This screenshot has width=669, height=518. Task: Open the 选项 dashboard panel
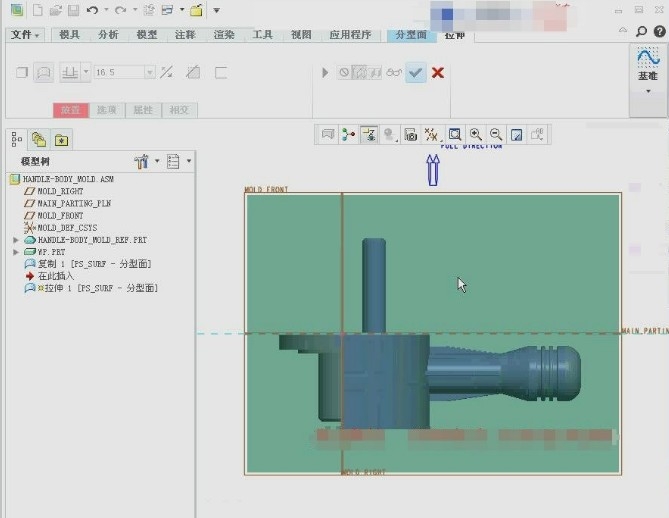[107, 110]
